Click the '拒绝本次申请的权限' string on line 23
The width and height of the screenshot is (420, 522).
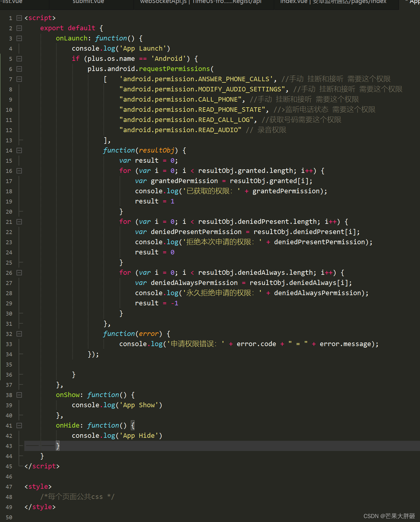point(222,242)
